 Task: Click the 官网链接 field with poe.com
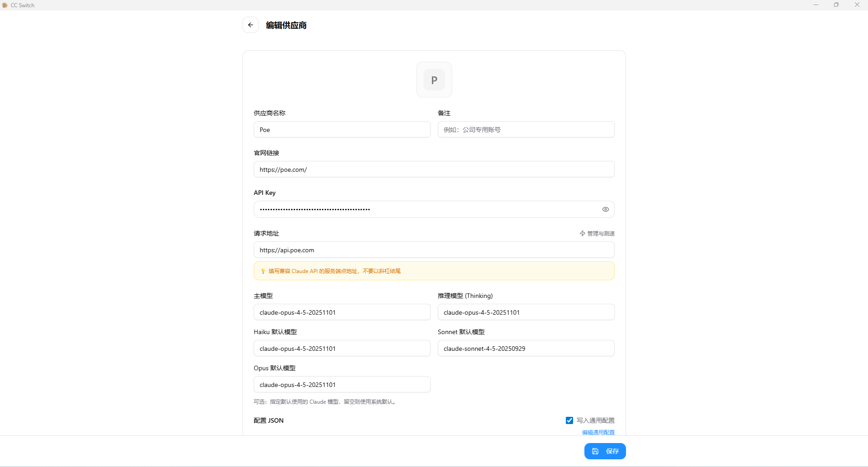click(x=434, y=169)
